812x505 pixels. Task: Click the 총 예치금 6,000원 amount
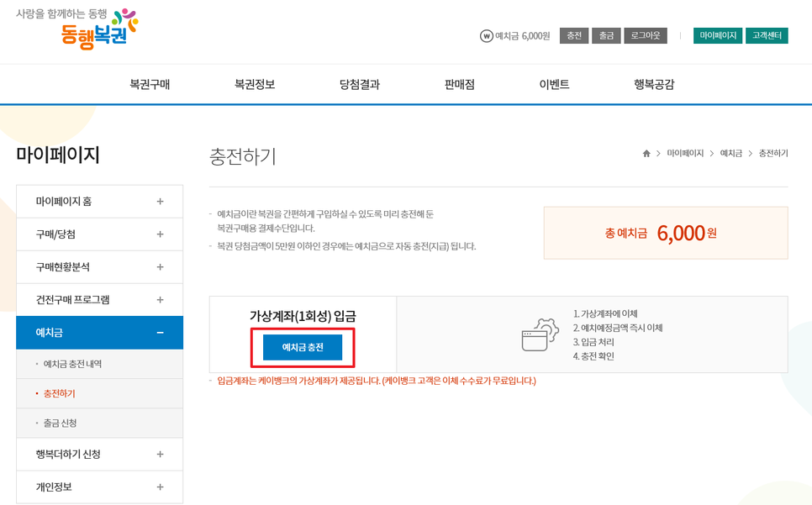661,234
